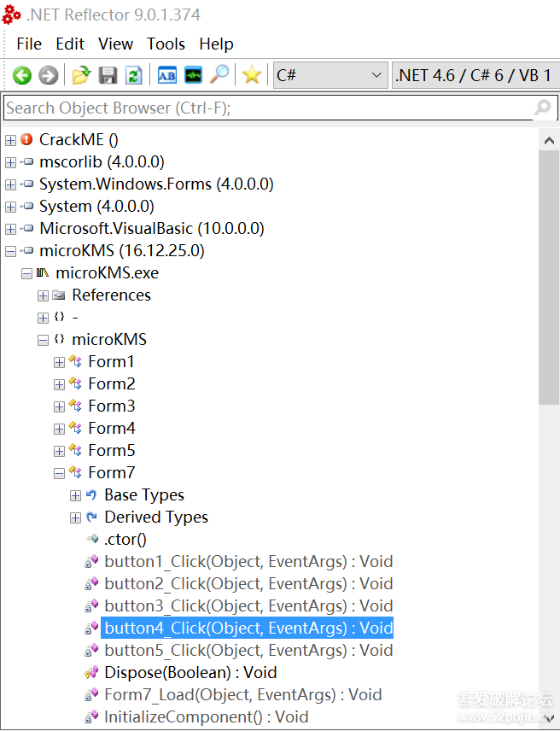
Task: Click the method icon beside Form7_Load
Action: 91,694
